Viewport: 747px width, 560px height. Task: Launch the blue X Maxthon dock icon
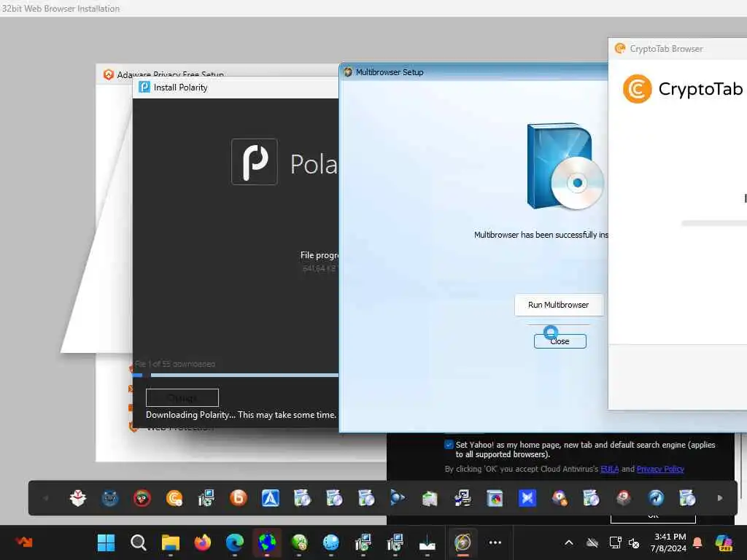pyautogui.click(x=527, y=498)
